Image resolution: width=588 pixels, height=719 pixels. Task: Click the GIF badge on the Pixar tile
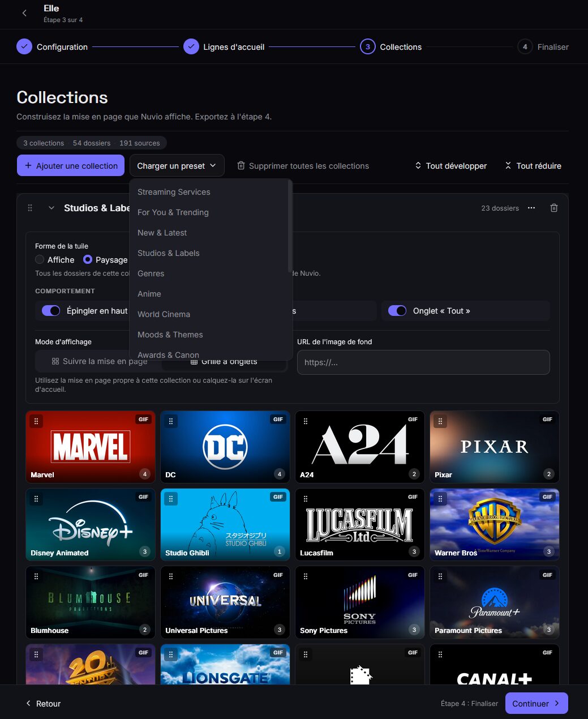547,420
